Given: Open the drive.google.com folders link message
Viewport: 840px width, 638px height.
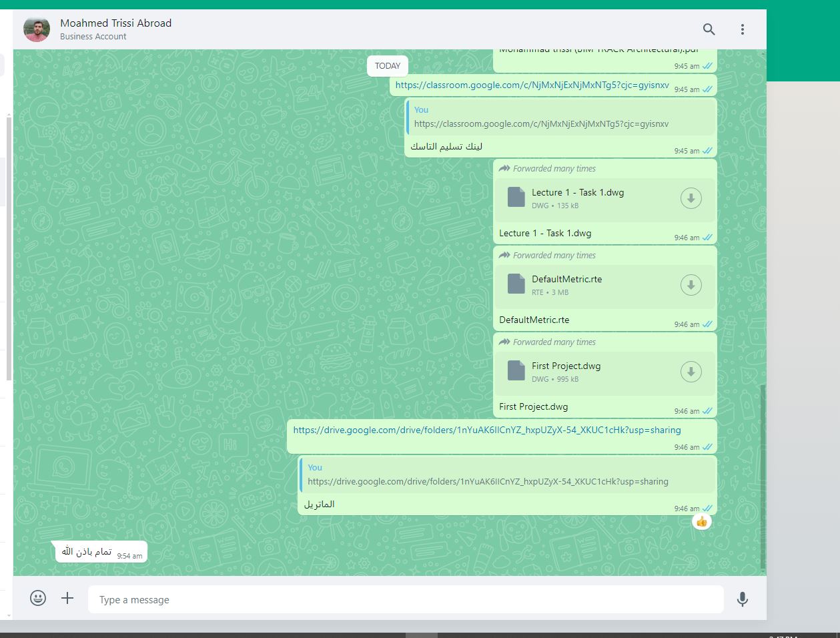Looking at the screenshot, I should click(x=487, y=430).
